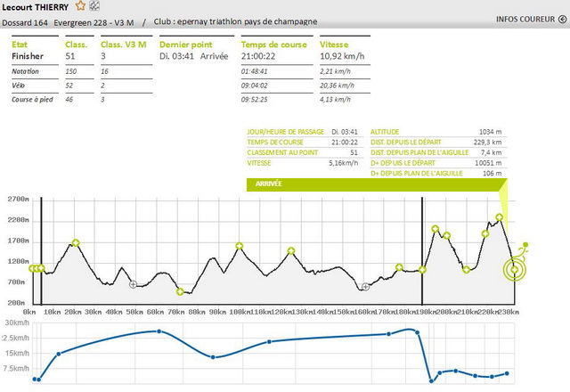
Task: Click the Vélo row label
Action: 18,86
